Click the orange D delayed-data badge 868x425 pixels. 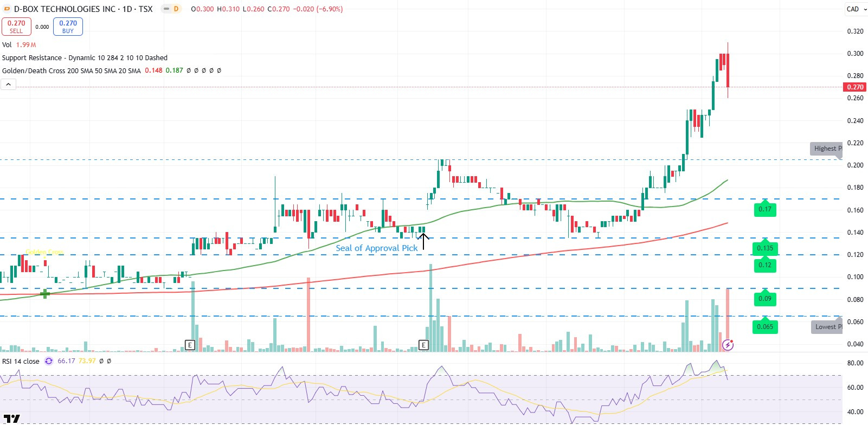[176, 9]
